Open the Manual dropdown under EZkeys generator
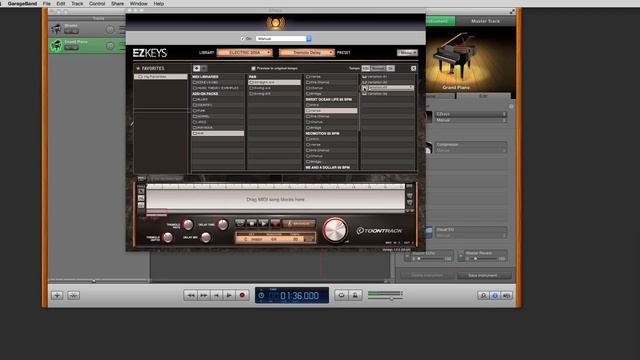The width and height of the screenshot is (640, 360). coord(471,120)
